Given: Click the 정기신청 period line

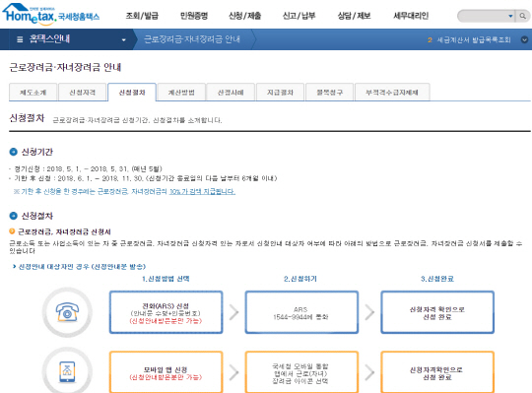Looking at the screenshot, I should (88, 168).
